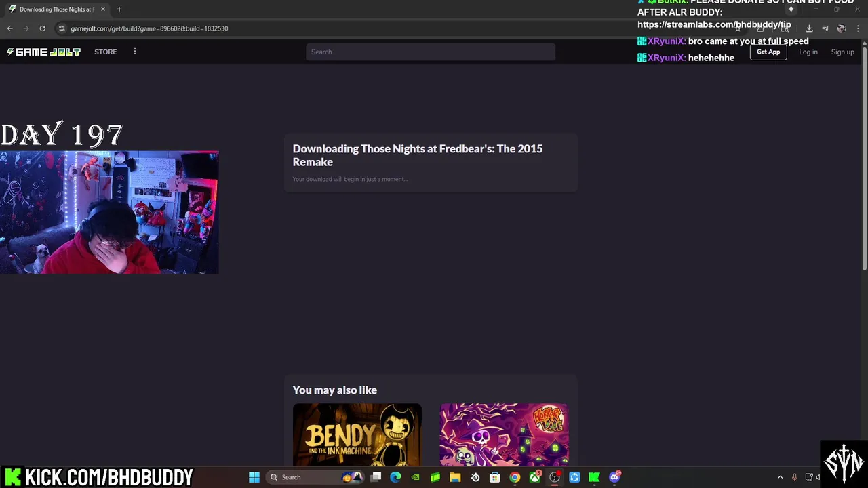Click the microphone icon in the system tray

pyautogui.click(x=795, y=477)
